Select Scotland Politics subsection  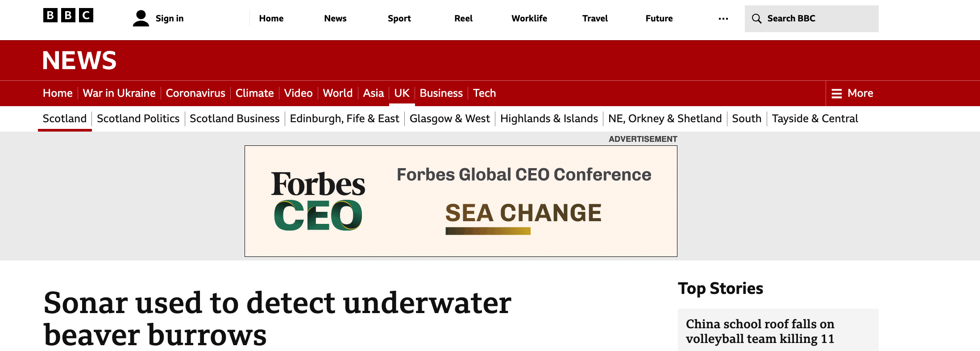138,119
